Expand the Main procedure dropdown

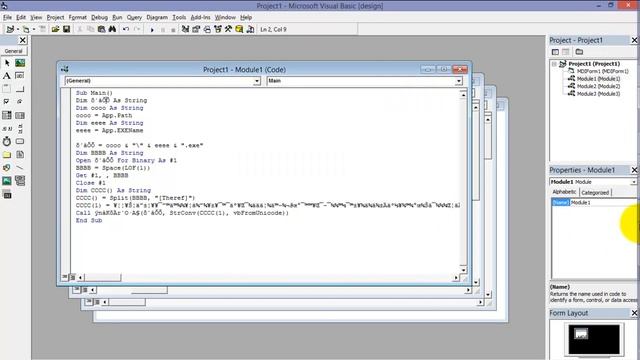[x=459, y=81]
